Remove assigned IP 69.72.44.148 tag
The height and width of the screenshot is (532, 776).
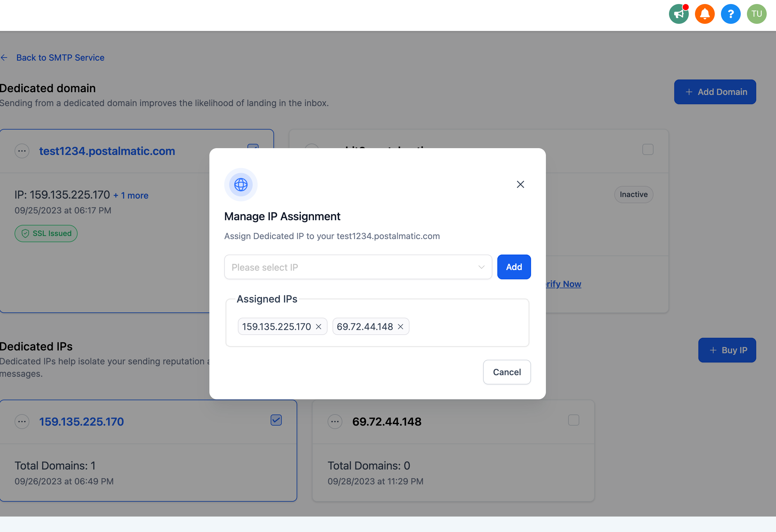pos(400,327)
